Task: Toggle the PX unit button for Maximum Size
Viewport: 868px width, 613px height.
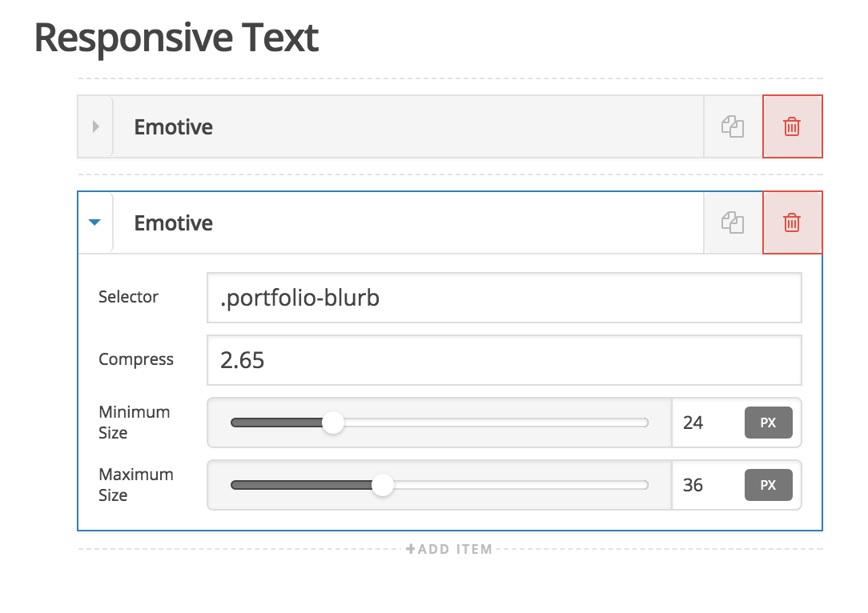Action: point(769,485)
